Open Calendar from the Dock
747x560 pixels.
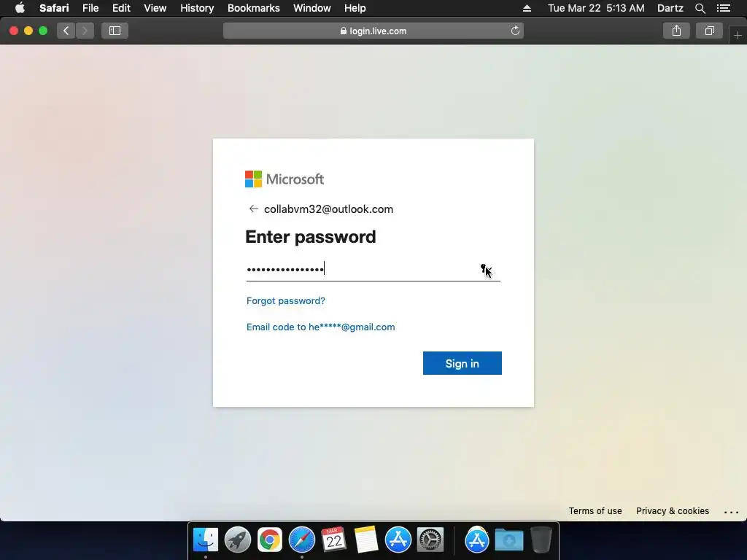coord(334,540)
